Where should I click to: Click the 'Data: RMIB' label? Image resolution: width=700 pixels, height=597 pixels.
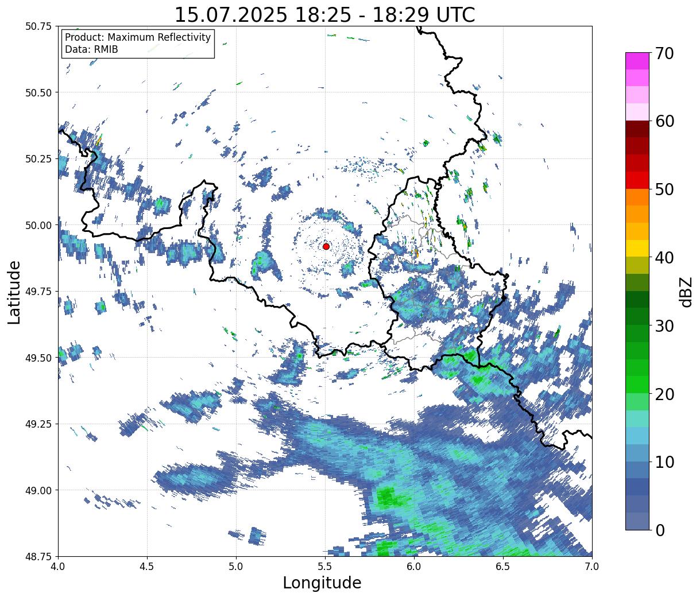pos(91,49)
